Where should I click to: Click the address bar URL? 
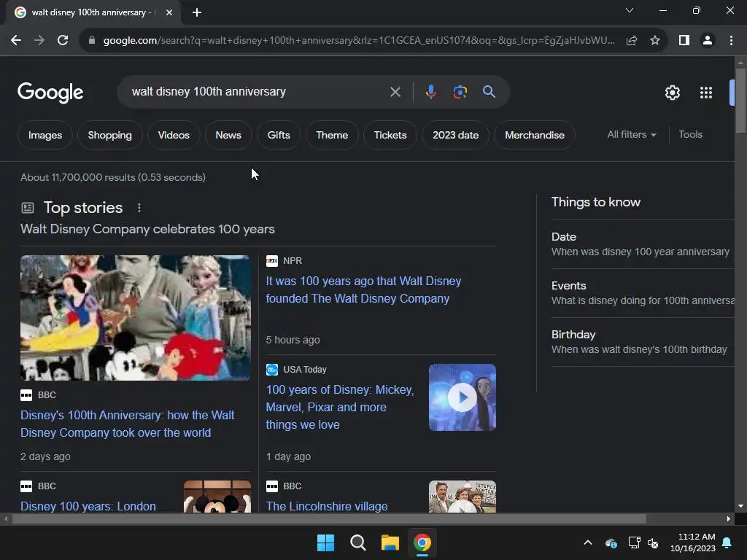(358, 41)
